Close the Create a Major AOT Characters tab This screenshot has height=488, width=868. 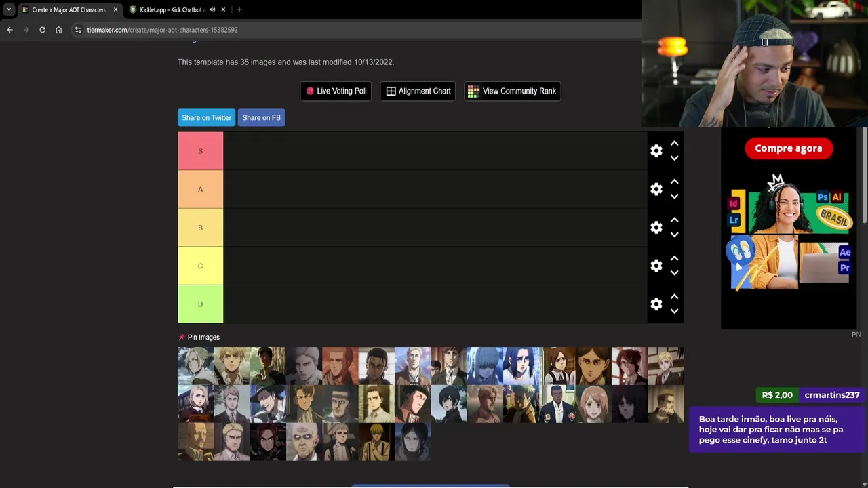[x=115, y=9]
